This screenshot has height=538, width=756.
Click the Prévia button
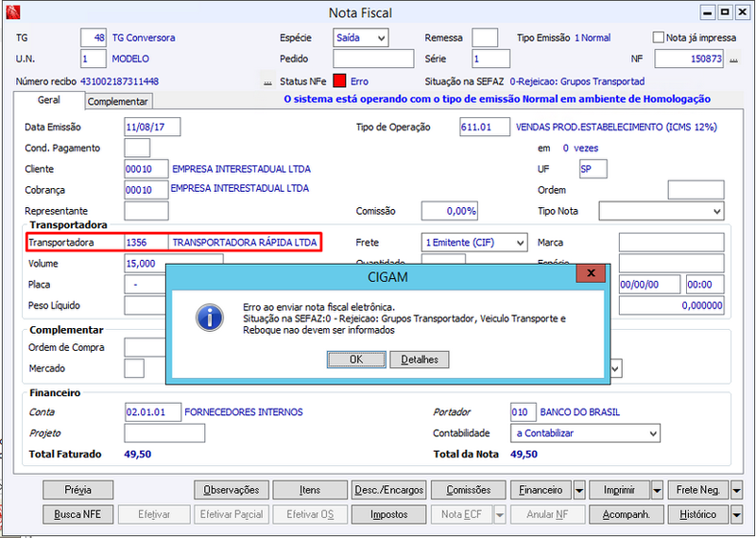click(78, 490)
